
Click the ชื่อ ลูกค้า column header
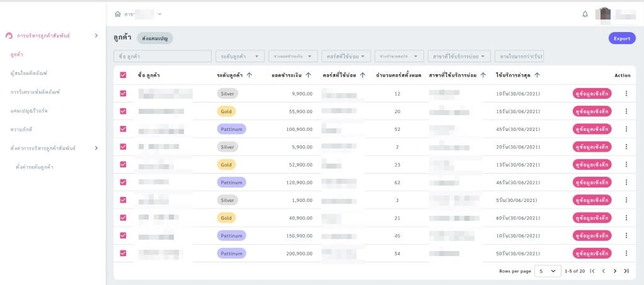point(149,75)
